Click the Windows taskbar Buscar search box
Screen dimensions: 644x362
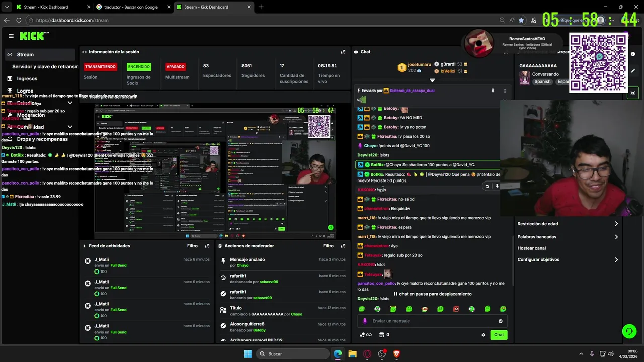click(x=293, y=354)
